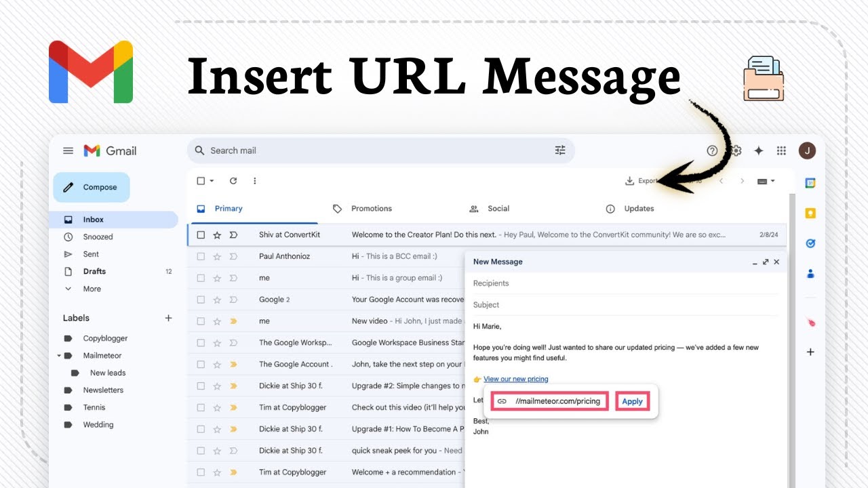
Task: Open the Contacts side panel icon
Action: [810, 274]
